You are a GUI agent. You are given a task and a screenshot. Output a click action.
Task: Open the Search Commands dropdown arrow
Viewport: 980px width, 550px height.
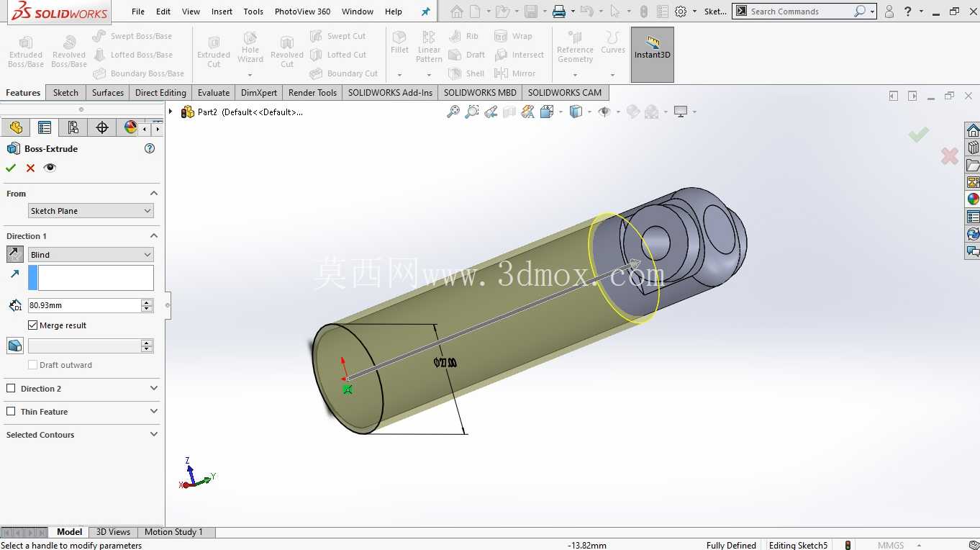pos(873,12)
